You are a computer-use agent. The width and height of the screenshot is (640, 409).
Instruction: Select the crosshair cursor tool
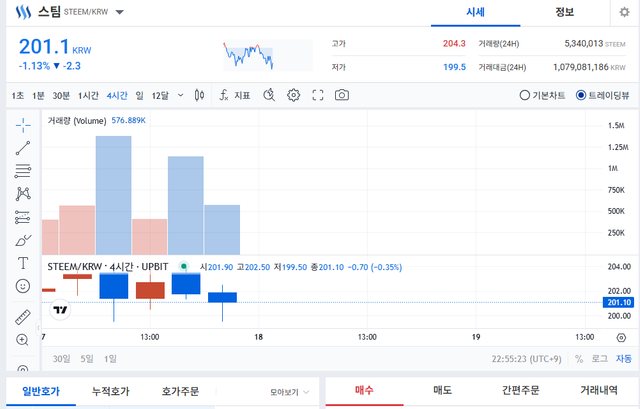(x=23, y=125)
